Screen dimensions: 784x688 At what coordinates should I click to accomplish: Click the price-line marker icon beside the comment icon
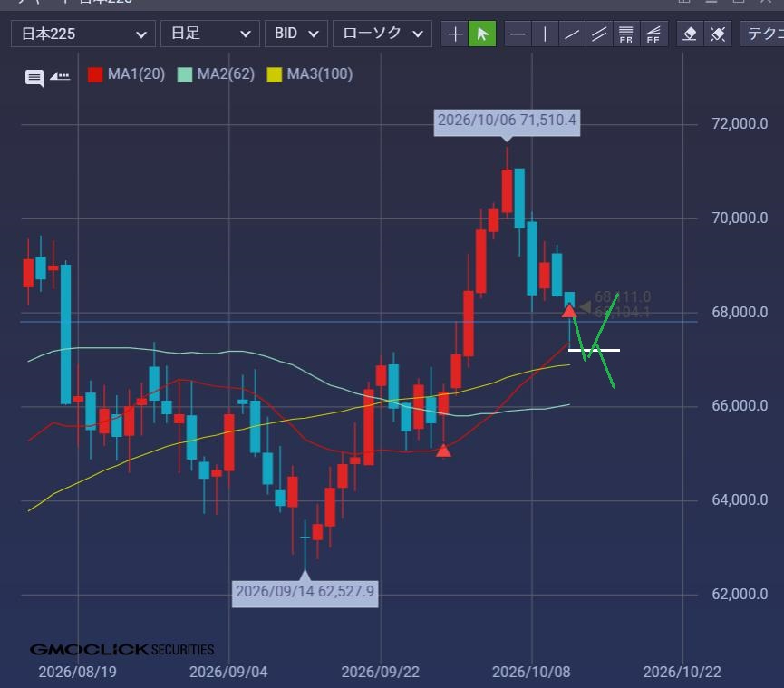[x=60, y=76]
